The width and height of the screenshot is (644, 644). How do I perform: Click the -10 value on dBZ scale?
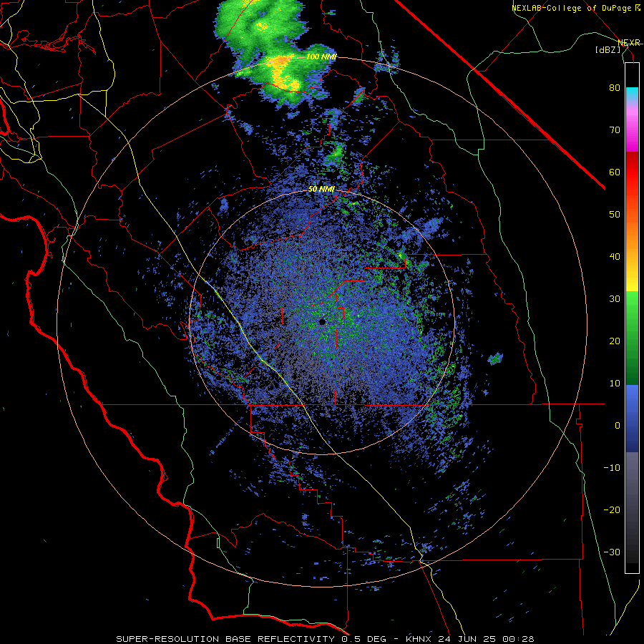click(x=612, y=467)
